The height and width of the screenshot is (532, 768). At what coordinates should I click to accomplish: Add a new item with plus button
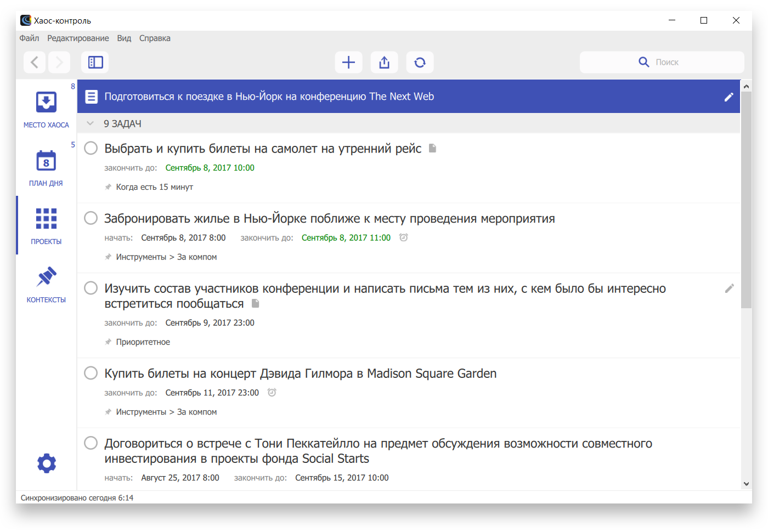tap(348, 62)
